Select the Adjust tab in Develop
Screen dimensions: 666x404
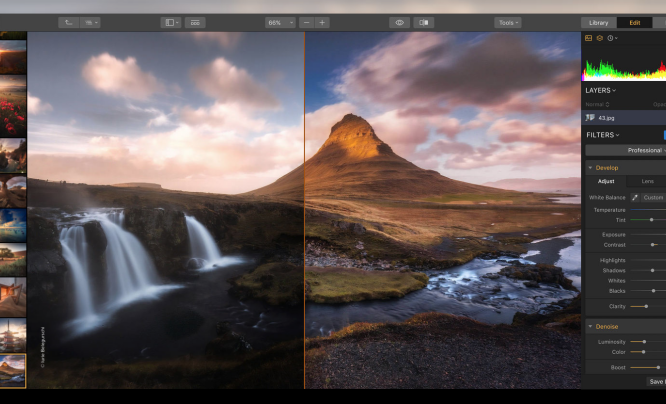click(x=606, y=181)
